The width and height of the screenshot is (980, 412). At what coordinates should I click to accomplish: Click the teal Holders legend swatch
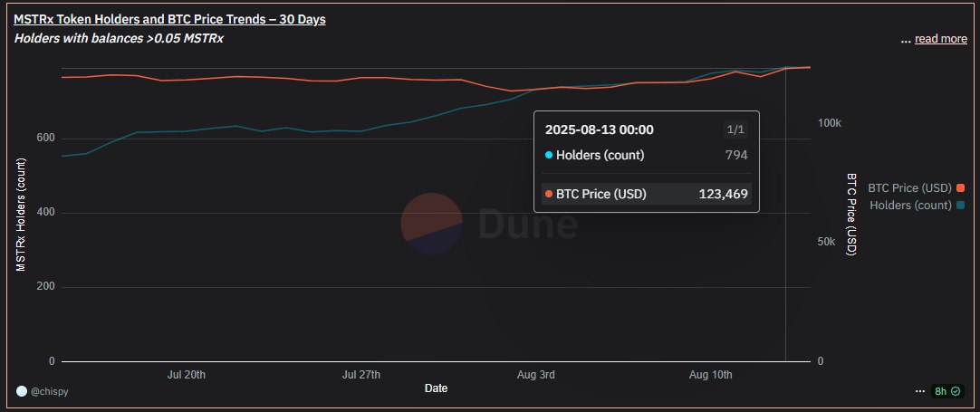pos(961,205)
